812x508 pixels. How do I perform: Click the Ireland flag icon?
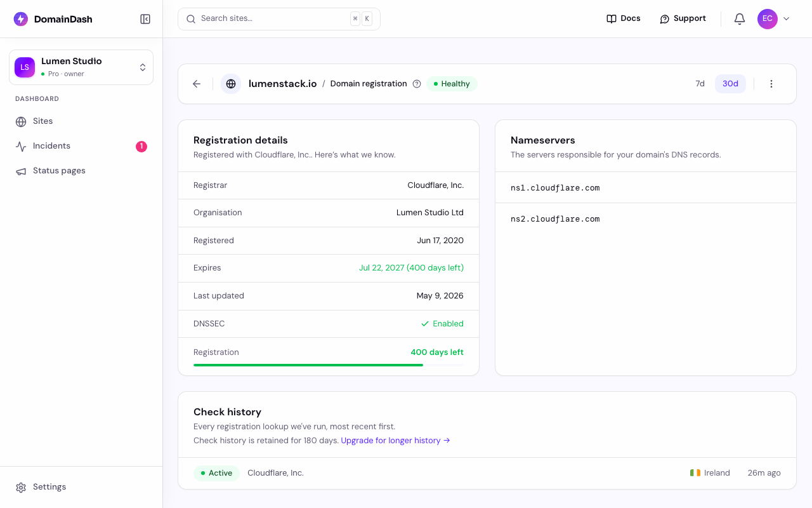click(x=695, y=473)
